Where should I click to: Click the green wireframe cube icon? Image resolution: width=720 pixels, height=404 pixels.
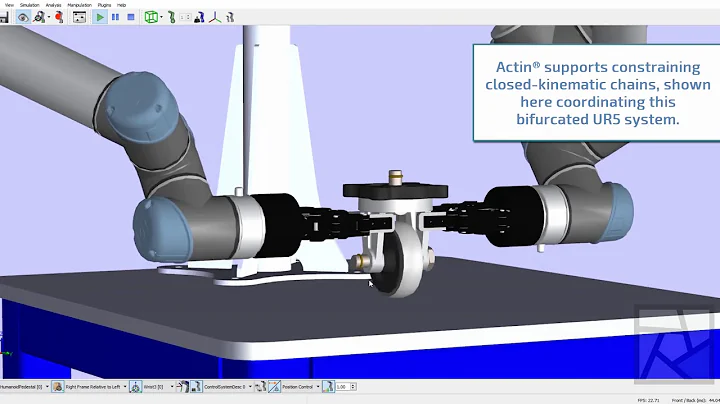click(x=151, y=17)
